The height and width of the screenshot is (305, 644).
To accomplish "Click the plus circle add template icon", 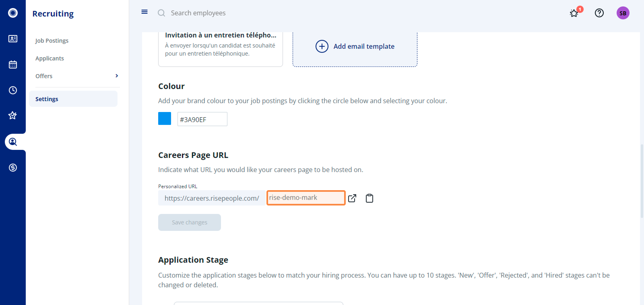I will click(322, 46).
